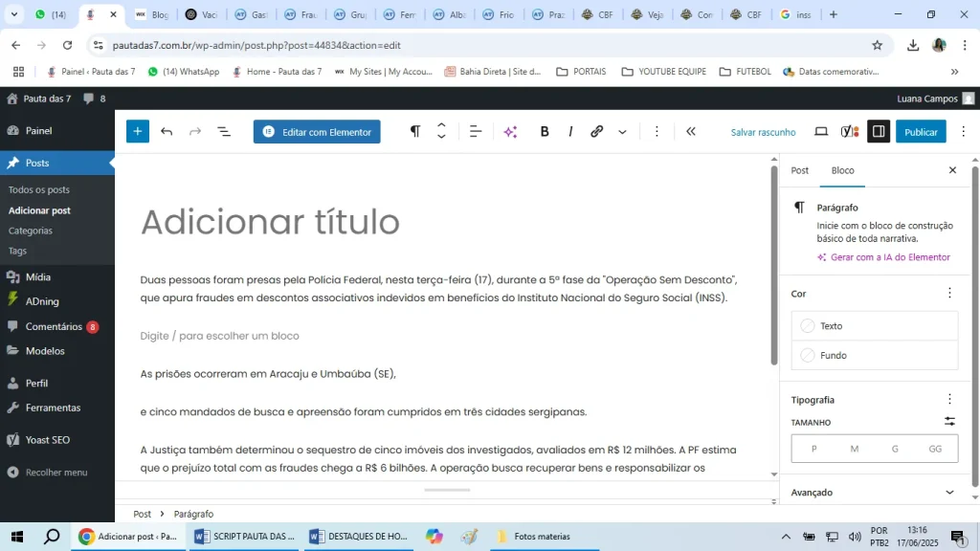This screenshot has height=551, width=980.
Task: Switch to the Bloco tab in sidebar
Action: (842, 170)
